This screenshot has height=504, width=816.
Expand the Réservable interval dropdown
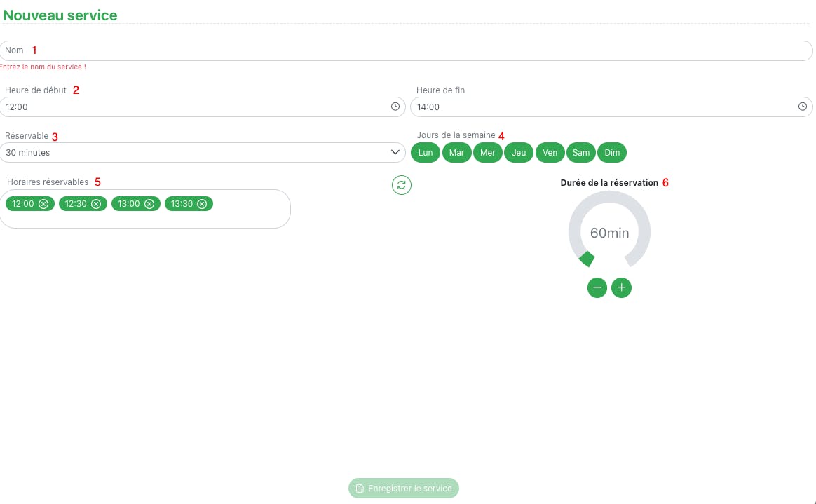[203, 152]
